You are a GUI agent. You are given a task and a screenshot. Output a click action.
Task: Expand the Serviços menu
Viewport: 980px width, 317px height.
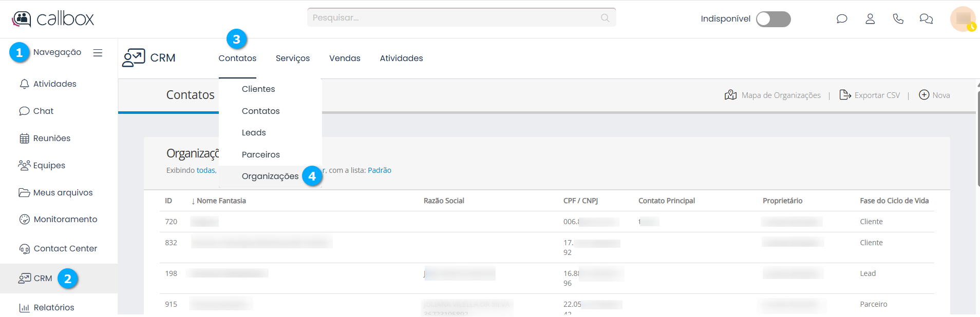pyautogui.click(x=292, y=58)
